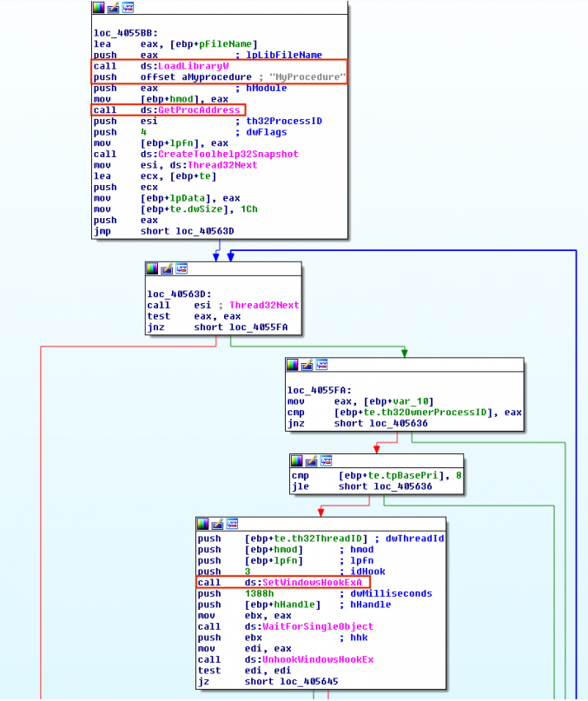Click Thread32Next comment in call esi line
The width and height of the screenshot is (588, 701).
(x=264, y=305)
